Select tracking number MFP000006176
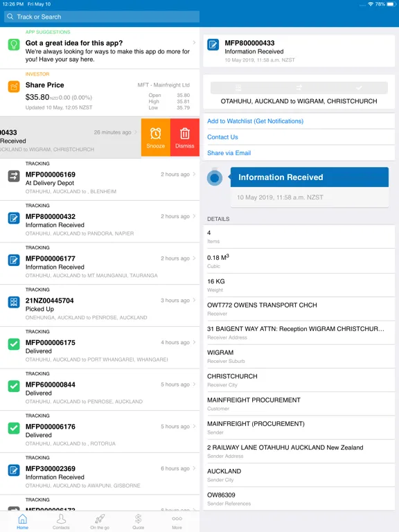Viewport: 399px width, 532px height. pos(51,427)
